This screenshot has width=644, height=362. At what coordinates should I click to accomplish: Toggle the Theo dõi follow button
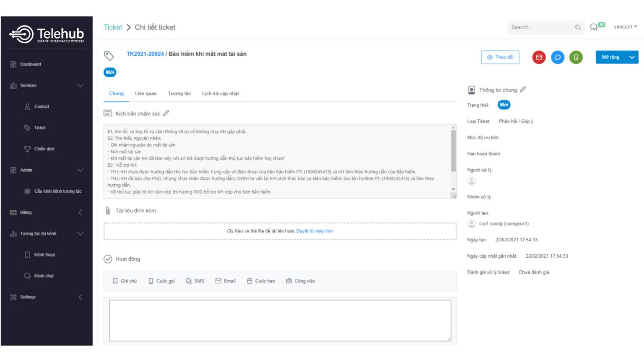(x=500, y=57)
